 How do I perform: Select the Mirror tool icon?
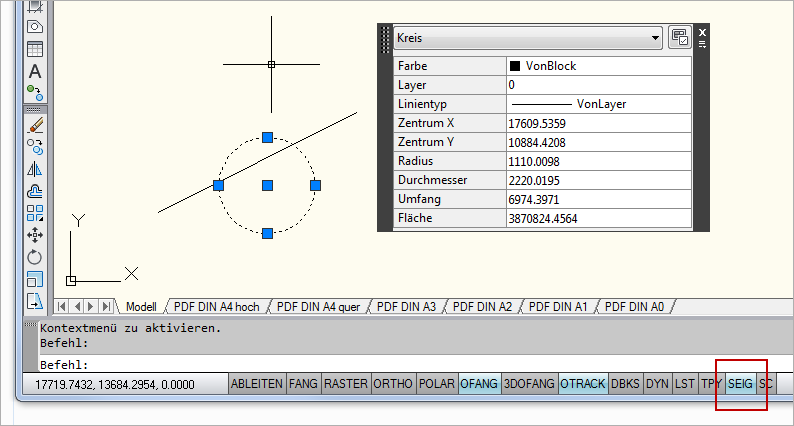[35, 168]
